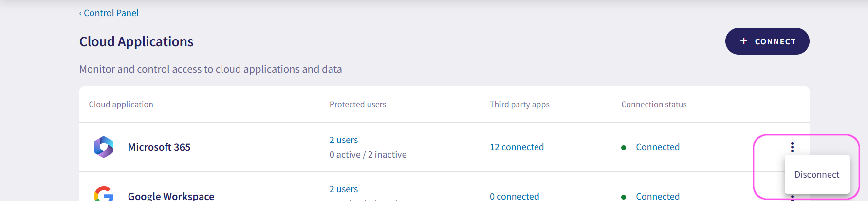This screenshot has height=201, width=868.
Task: Click the Google Workspace 'Connected' status link
Action: click(x=657, y=196)
